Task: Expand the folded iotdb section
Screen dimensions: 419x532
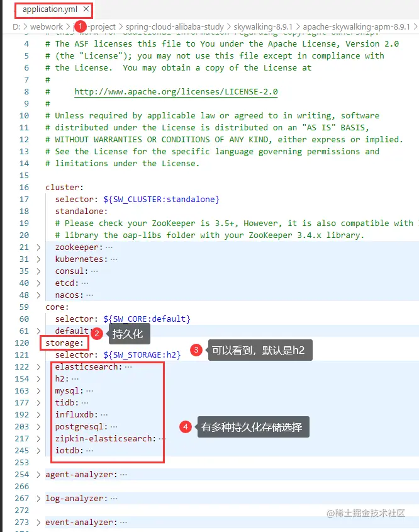Action: tap(38, 451)
